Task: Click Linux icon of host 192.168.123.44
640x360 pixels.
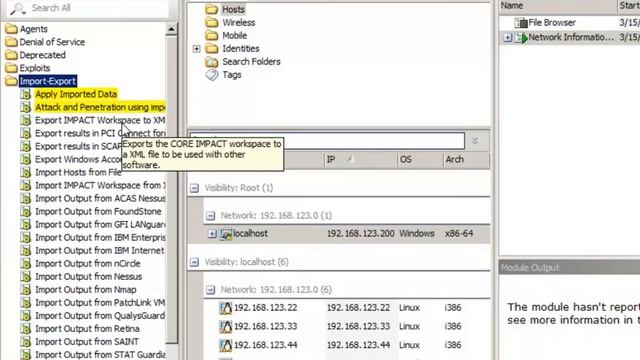Action: tap(225, 345)
